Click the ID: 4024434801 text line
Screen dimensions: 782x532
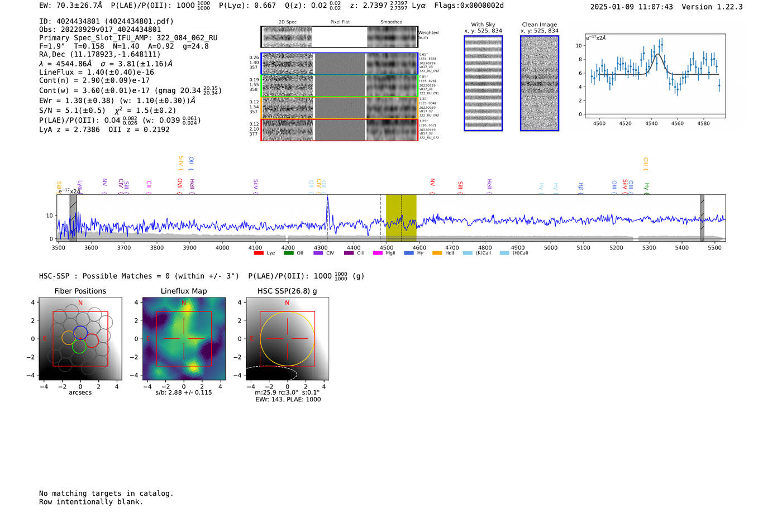106,21
